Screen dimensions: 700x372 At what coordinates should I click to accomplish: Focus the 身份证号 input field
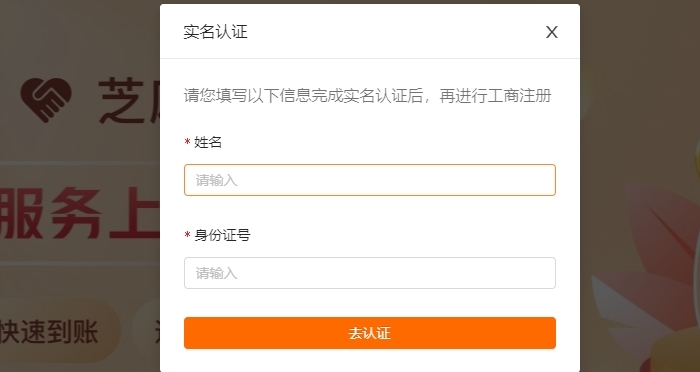[370, 273]
